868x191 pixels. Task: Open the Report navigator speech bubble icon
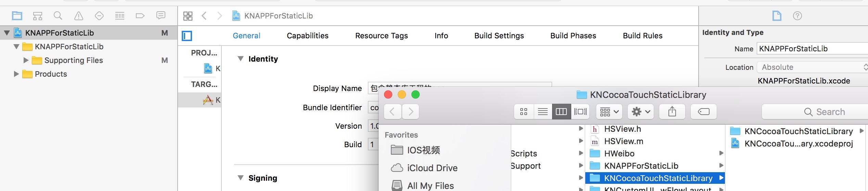coord(161,15)
